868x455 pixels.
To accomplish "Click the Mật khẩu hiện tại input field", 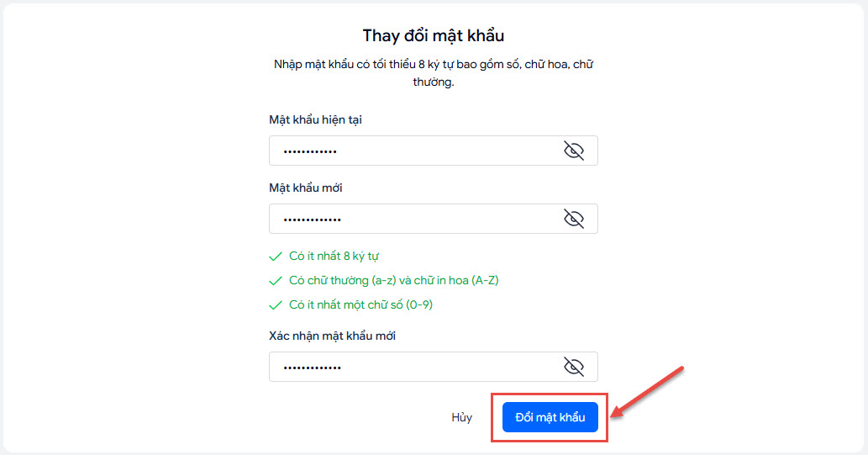I will point(412,151).
